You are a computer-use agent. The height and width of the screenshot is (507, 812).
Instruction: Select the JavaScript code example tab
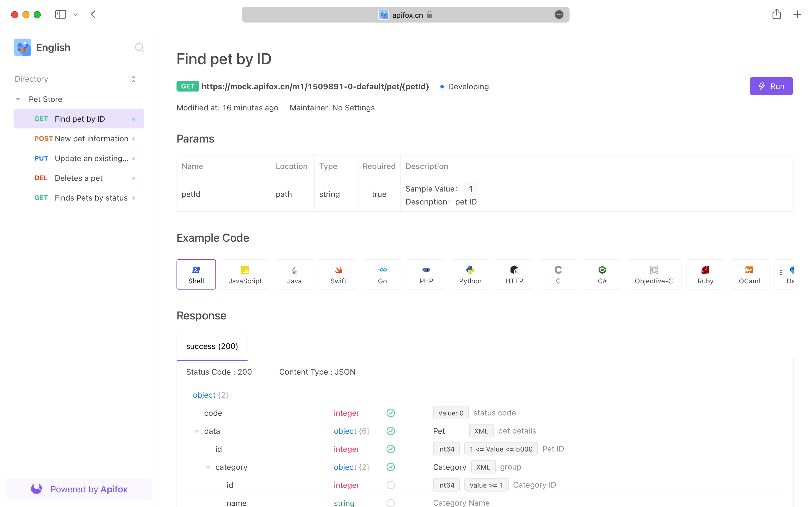(245, 275)
